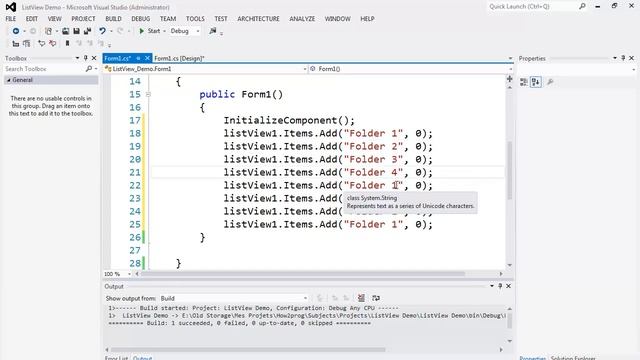
Task: Open the ARCHITECTURE menu
Action: [258, 19]
